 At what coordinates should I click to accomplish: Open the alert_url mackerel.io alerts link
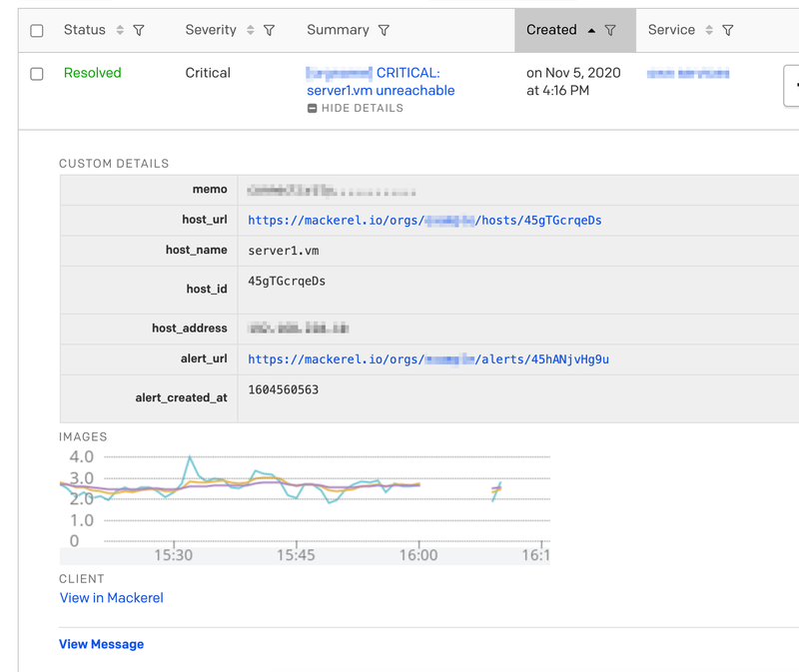(x=428, y=359)
